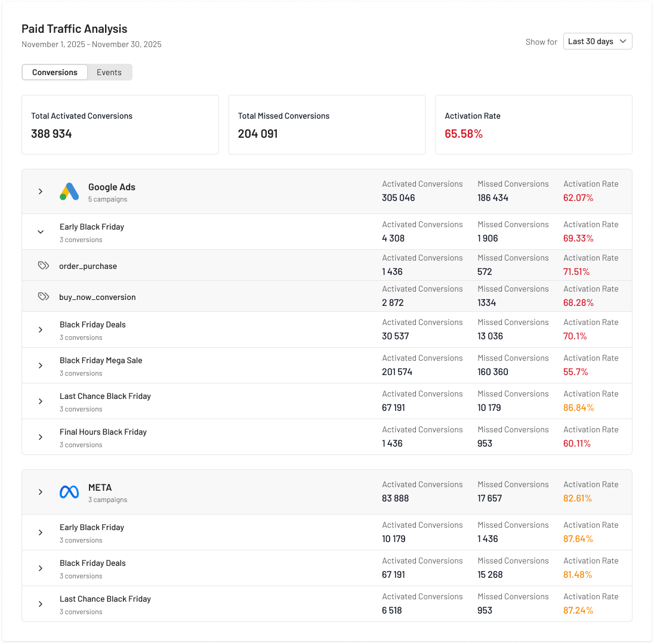
Task: Open the Last 30 days dropdown
Action: tap(597, 41)
